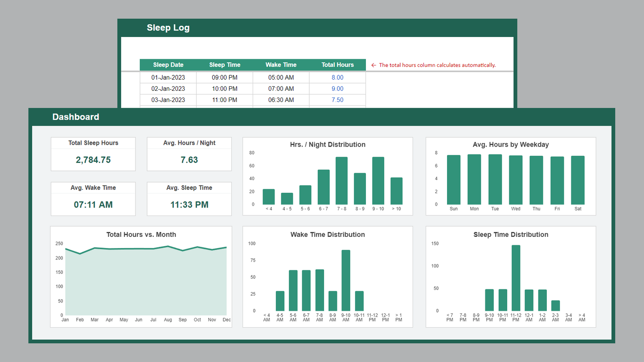This screenshot has width=644, height=362.
Task: Click the Hrs. / Night Distribution chart title
Action: tap(328, 144)
